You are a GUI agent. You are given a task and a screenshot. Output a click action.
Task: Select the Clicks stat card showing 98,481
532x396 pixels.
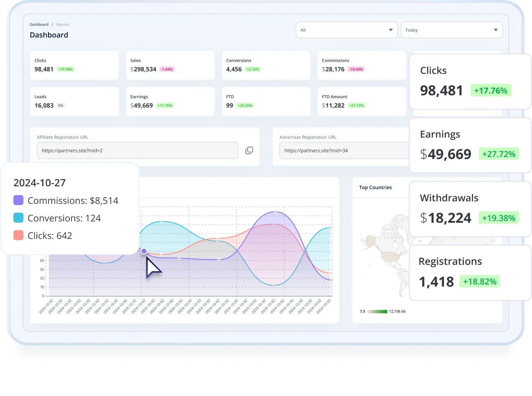pyautogui.click(x=74, y=65)
